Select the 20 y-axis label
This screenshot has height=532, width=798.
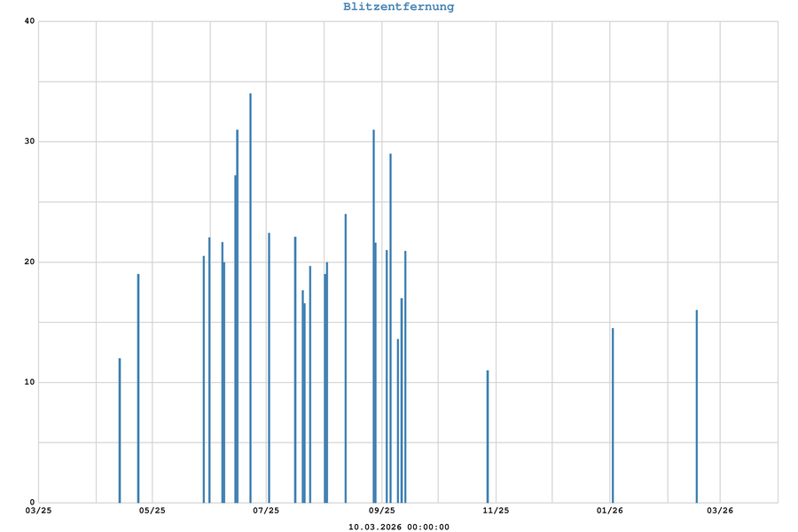point(29,262)
